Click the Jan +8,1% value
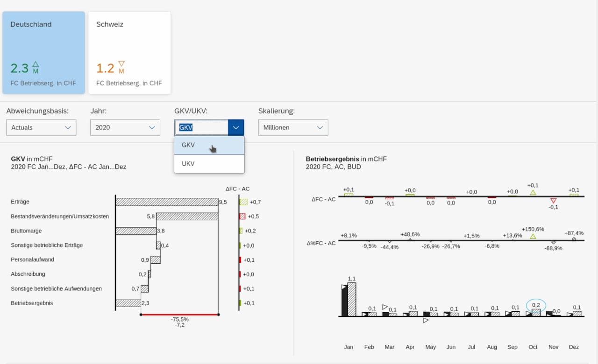 tap(349, 235)
